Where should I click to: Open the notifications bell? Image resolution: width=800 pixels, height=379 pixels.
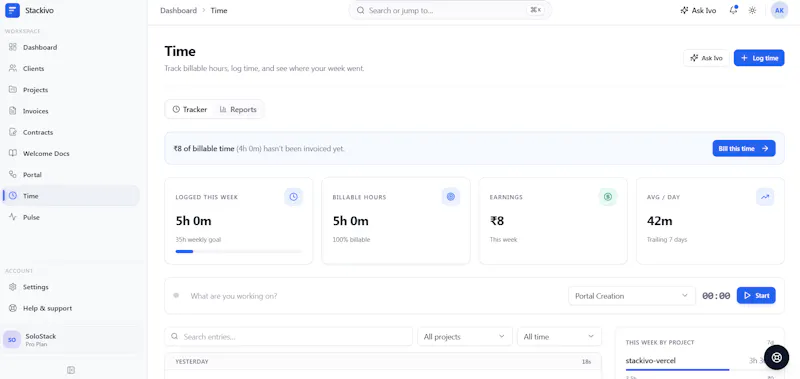coord(733,10)
